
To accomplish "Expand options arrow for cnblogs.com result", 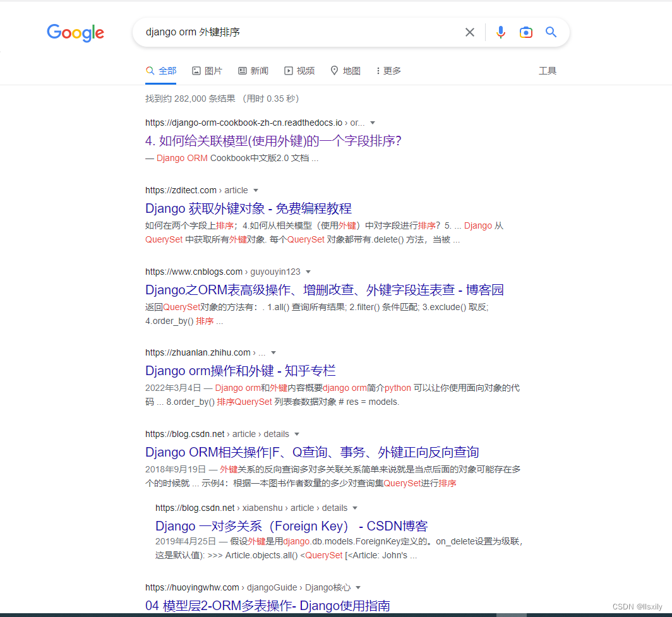I will (x=308, y=272).
